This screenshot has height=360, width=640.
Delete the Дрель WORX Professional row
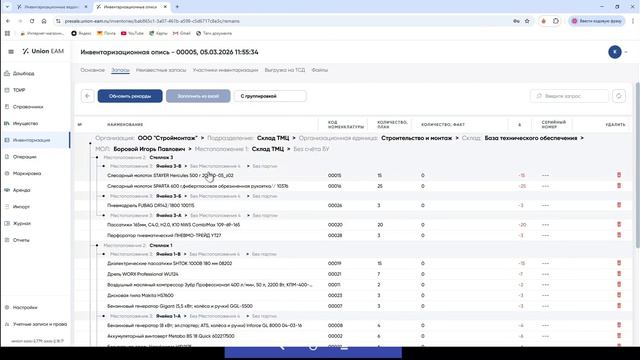pos(619,274)
